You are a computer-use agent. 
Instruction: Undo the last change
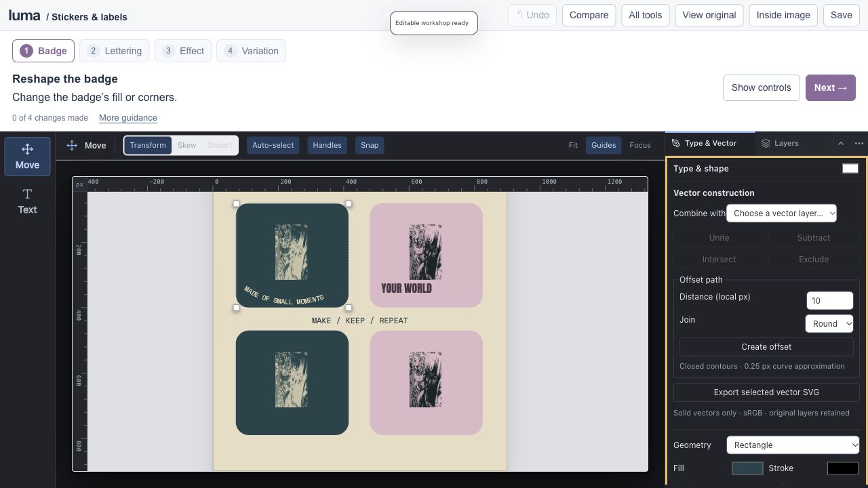tap(532, 15)
